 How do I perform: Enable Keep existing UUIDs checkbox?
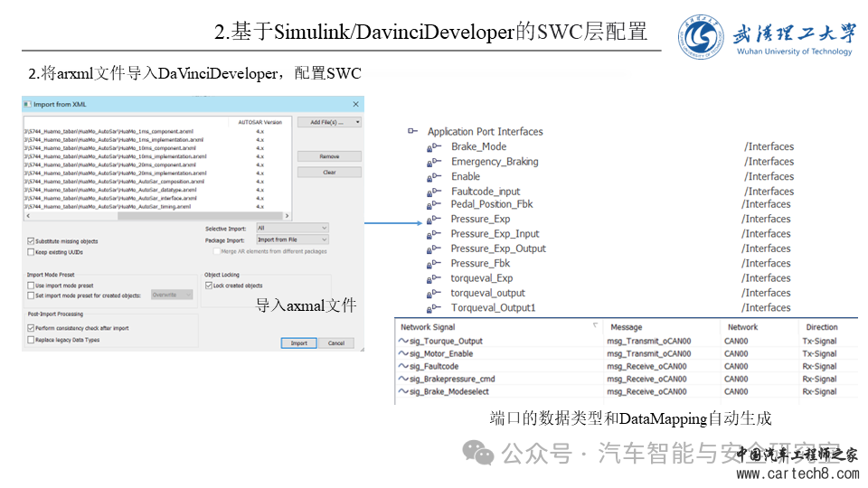31,252
